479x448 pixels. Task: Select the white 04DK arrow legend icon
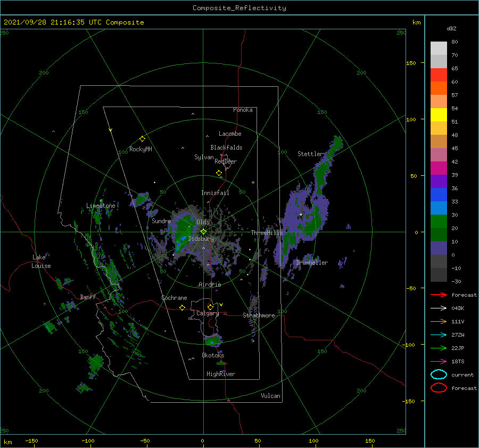pos(439,308)
